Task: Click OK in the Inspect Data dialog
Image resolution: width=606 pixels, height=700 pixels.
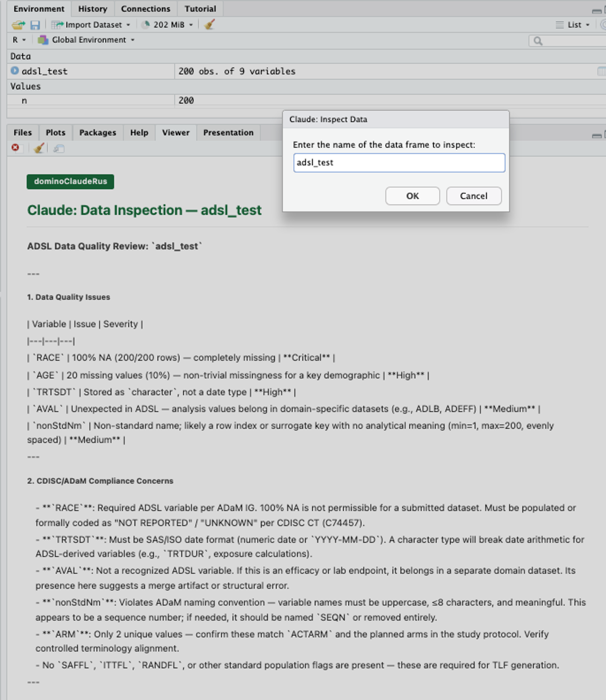Action: tap(413, 196)
